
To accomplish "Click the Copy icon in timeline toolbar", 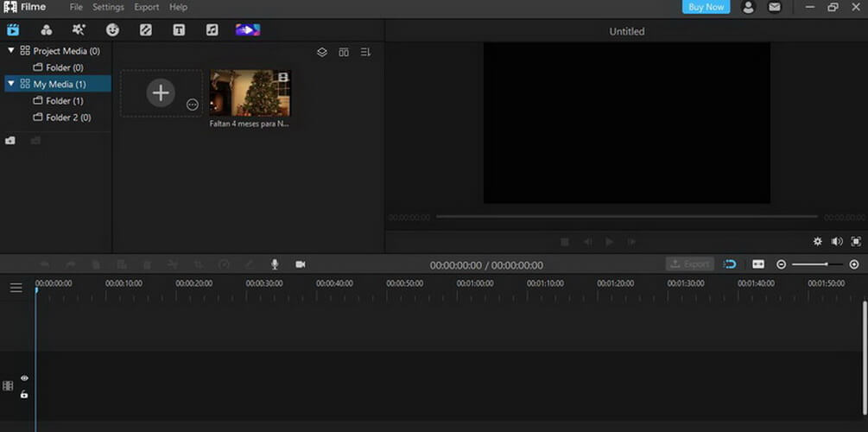I will click(x=96, y=264).
